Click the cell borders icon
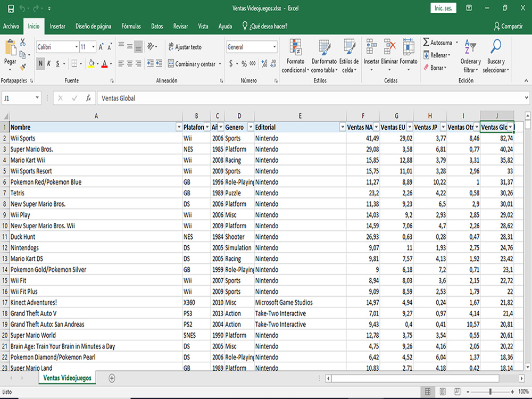 (74, 63)
